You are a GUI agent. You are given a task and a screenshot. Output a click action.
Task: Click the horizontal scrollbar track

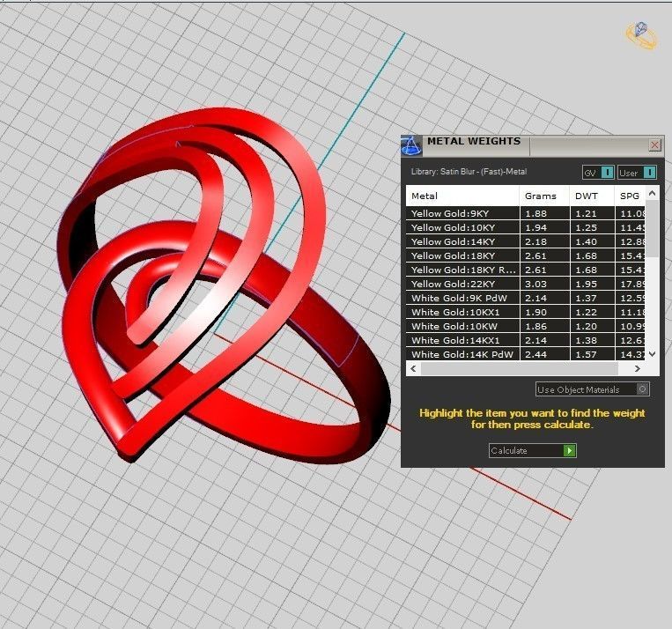(x=520, y=368)
